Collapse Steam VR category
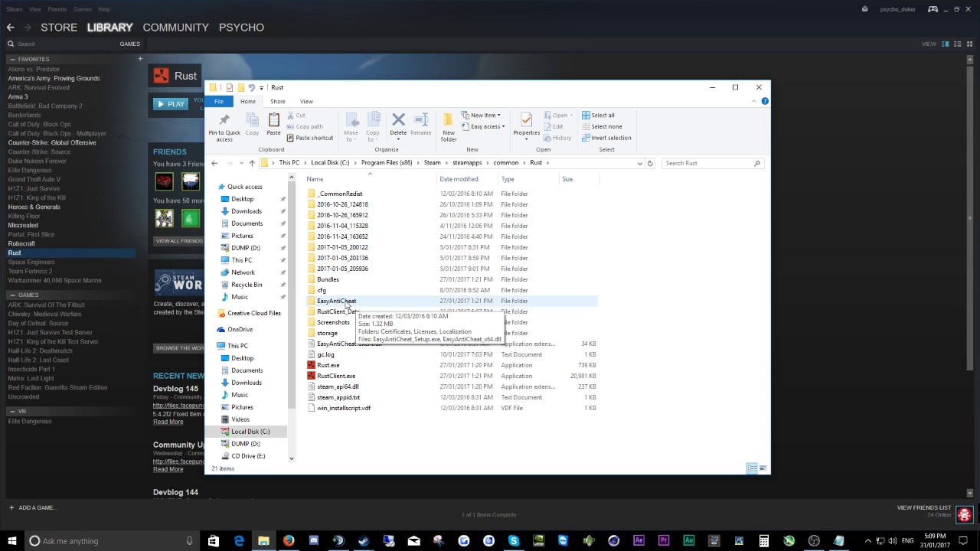The height and width of the screenshot is (551, 980). [x=11, y=411]
